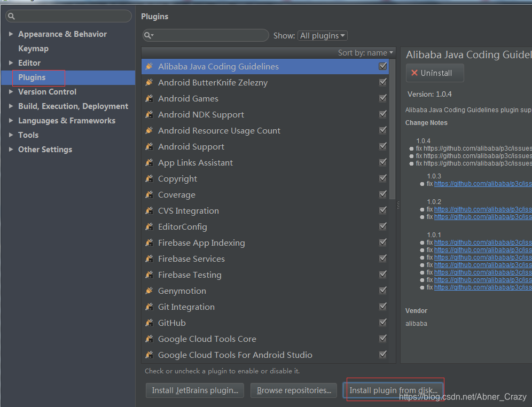
Task: Expand Languages & Frameworks arrow
Action: point(11,120)
